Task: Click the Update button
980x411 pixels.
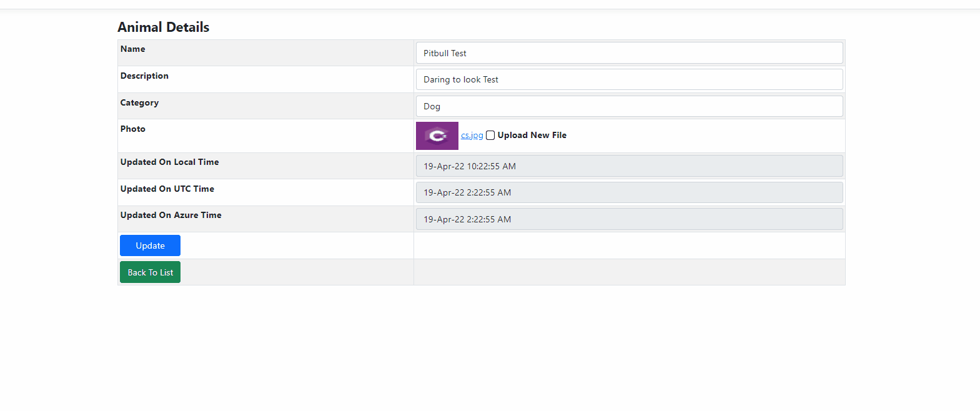Action: pos(150,245)
